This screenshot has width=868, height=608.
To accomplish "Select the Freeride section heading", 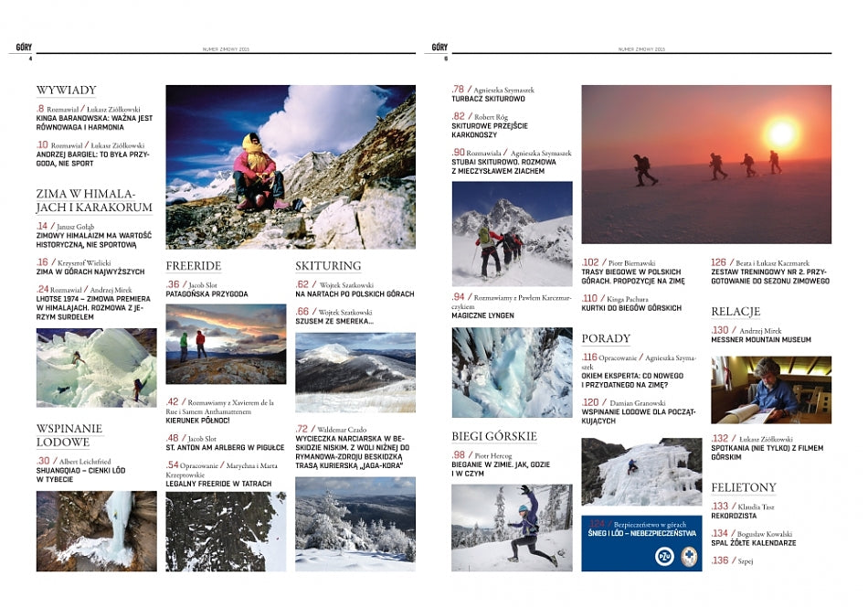I will [x=193, y=266].
